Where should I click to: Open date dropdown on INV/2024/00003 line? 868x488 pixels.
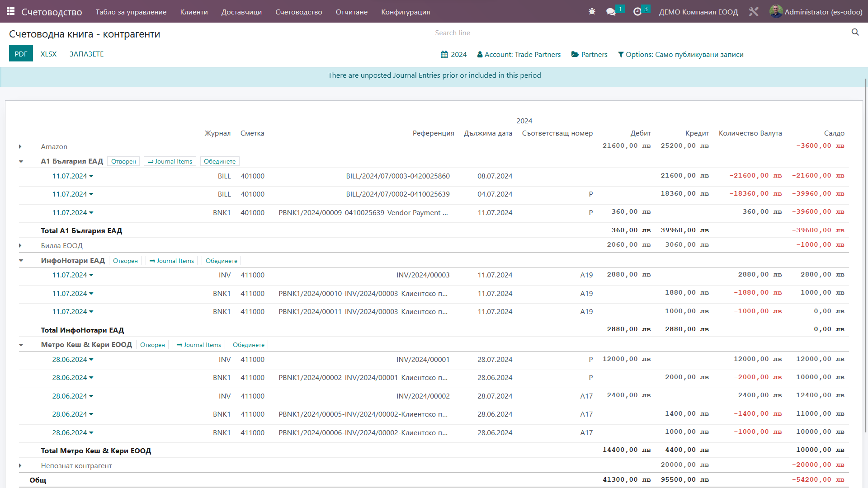tap(73, 275)
